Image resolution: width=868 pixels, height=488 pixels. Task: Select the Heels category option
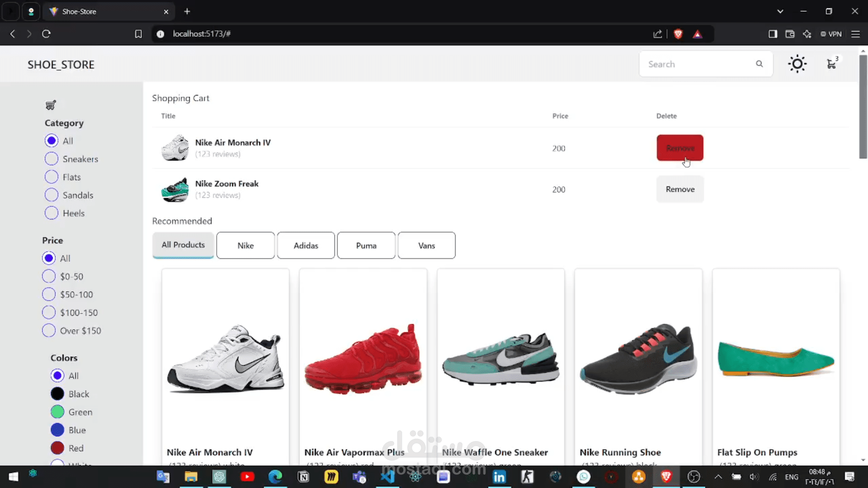pos(52,213)
